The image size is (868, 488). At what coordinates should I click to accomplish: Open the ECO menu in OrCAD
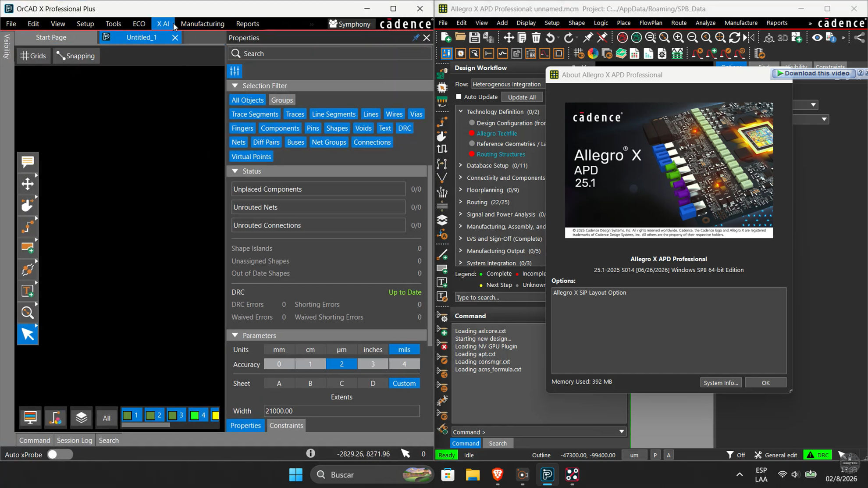click(139, 24)
